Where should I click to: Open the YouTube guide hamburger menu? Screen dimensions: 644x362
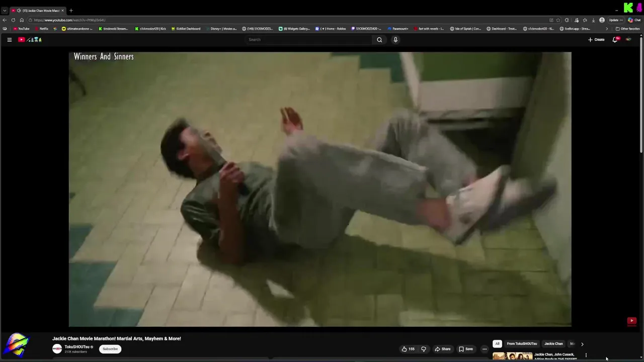point(9,40)
